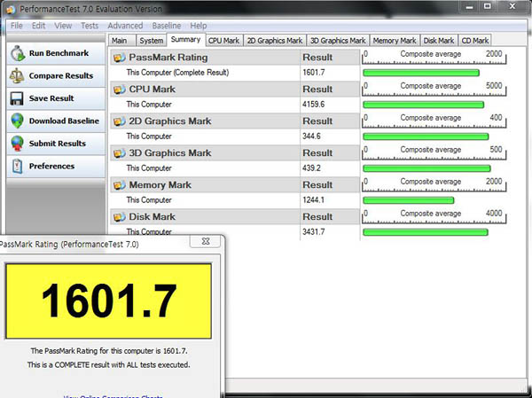Viewport: 532px width, 398px height.
Task: Click the PassMark Rating green result bar
Action: (421, 73)
